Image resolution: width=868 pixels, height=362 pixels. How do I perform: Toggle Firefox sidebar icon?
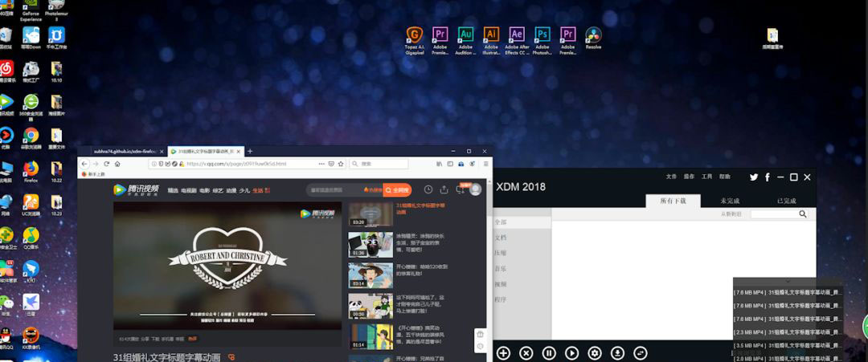click(450, 164)
